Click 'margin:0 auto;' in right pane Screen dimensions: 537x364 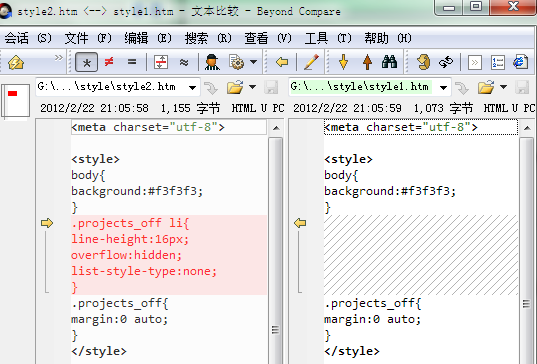pyautogui.click(x=372, y=319)
